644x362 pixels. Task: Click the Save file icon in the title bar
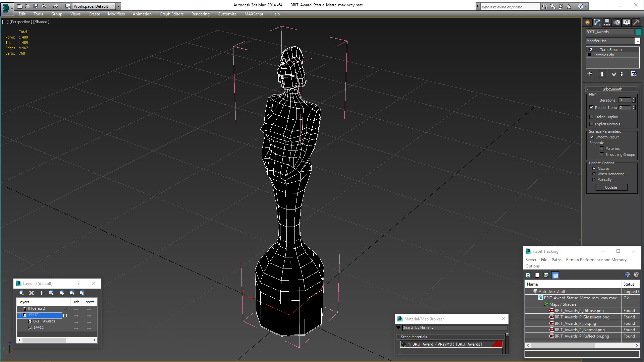click(x=36, y=6)
